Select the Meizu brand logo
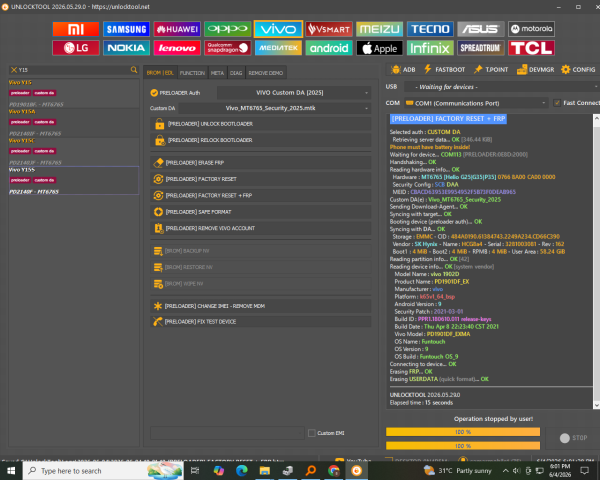This screenshot has width=600, height=480. coord(380,29)
